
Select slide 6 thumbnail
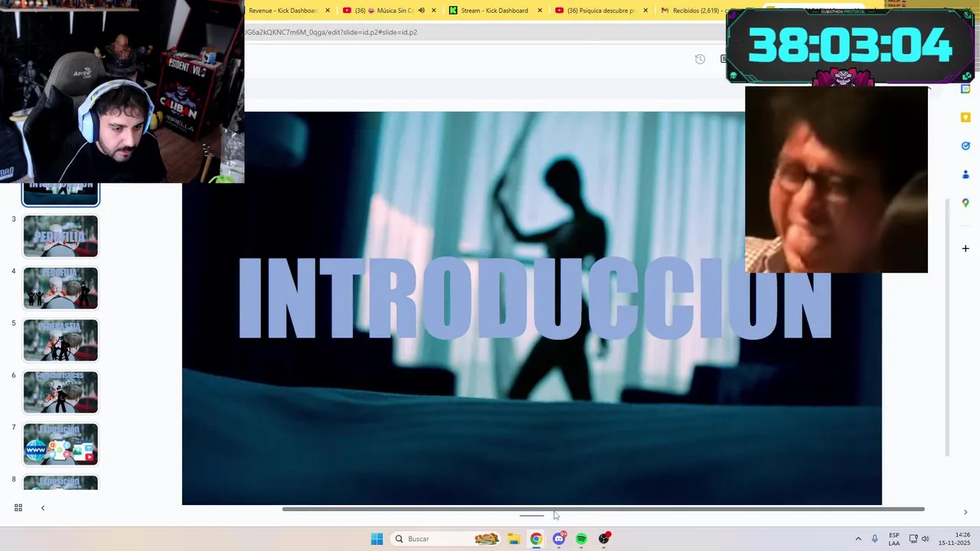[60, 392]
